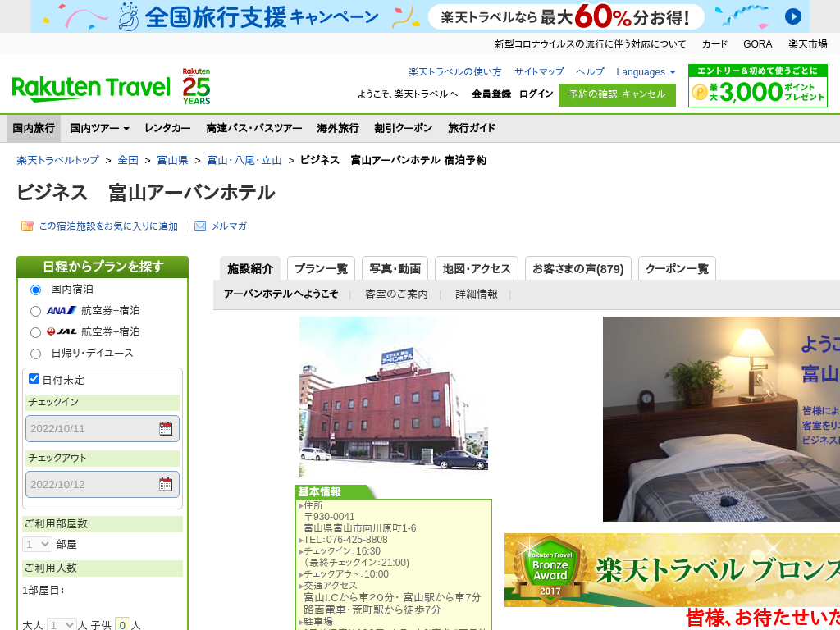Image resolution: width=840 pixels, height=630 pixels.
Task: Click the 全国 breadcrumb link
Action: [128, 160]
